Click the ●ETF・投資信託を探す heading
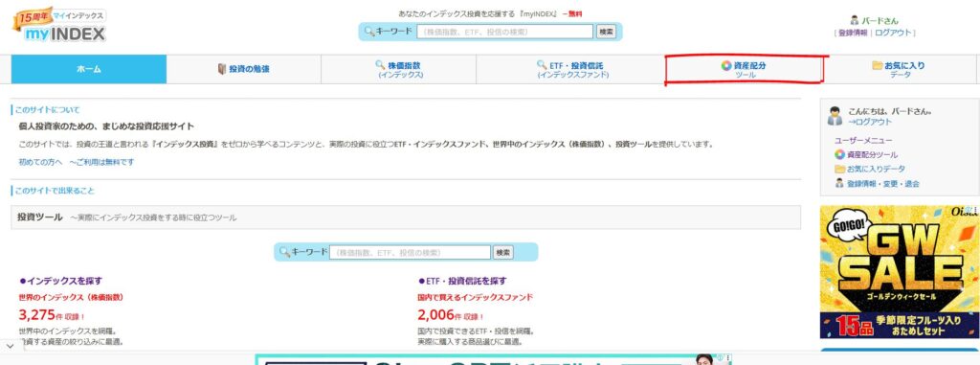The width and height of the screenshot is (980, 365). (x=462, y=281)
